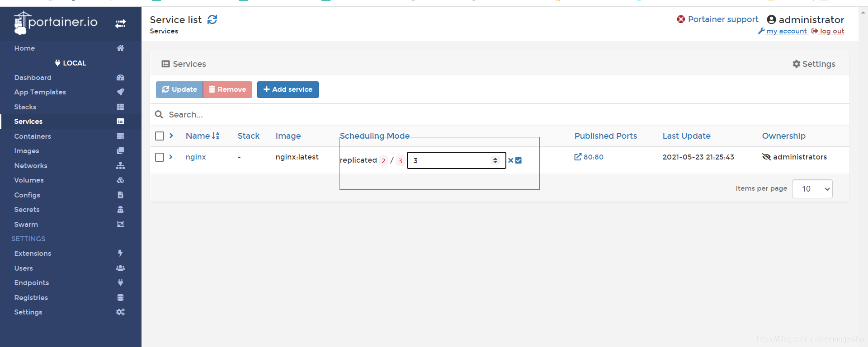Screen dimensions: 868x347
Task: Click the Secrets lock icon
Action: 120,209
